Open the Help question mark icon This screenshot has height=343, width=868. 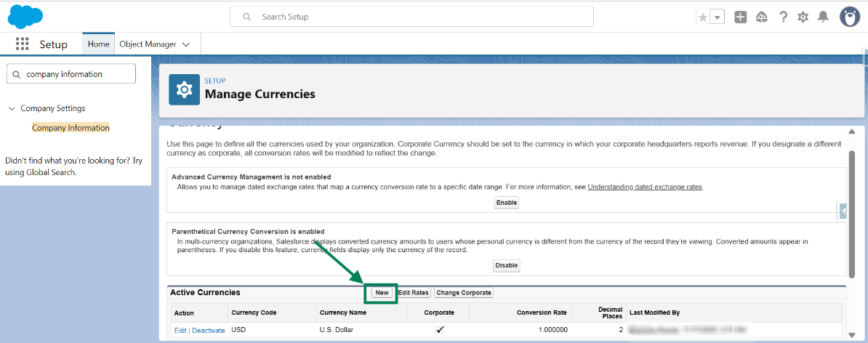pyautogui.click(x=783, y=17)
